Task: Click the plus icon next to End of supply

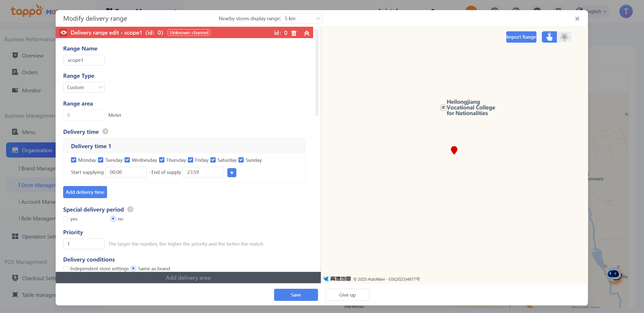Action: pyautogui.click(x=232, y=173)
